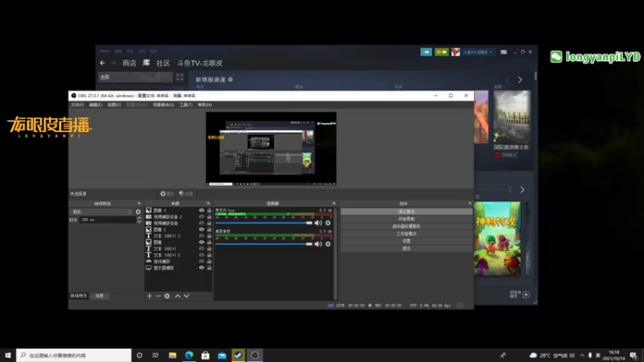Move the source up with the up arrow

tap(178, 296)
